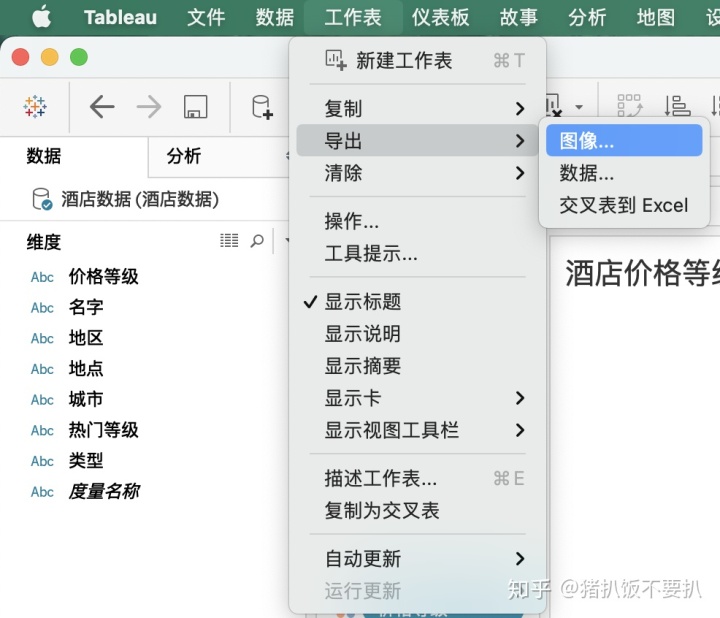Expand the 显示视图工具栏 submenu

[417, 430]
